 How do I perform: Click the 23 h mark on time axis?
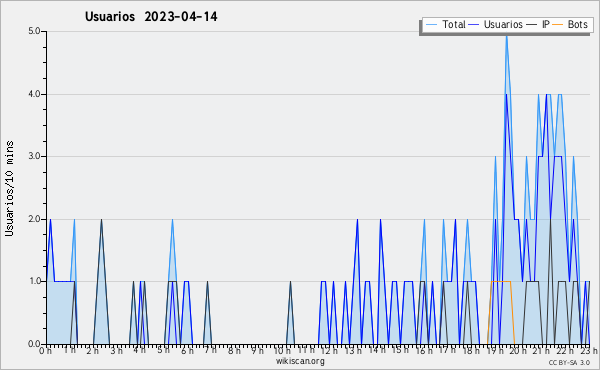pos(589,351)
